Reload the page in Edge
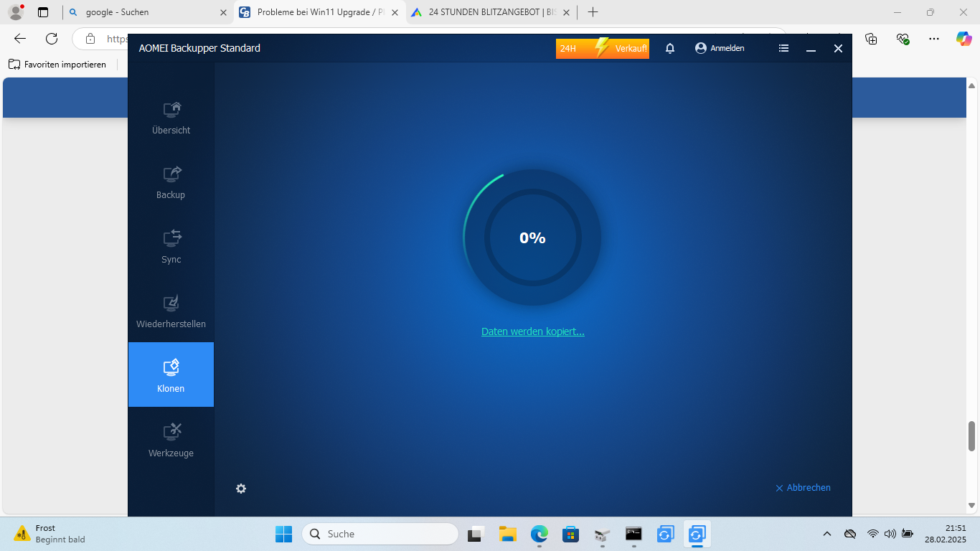980x551 pixels. [52, 39]
